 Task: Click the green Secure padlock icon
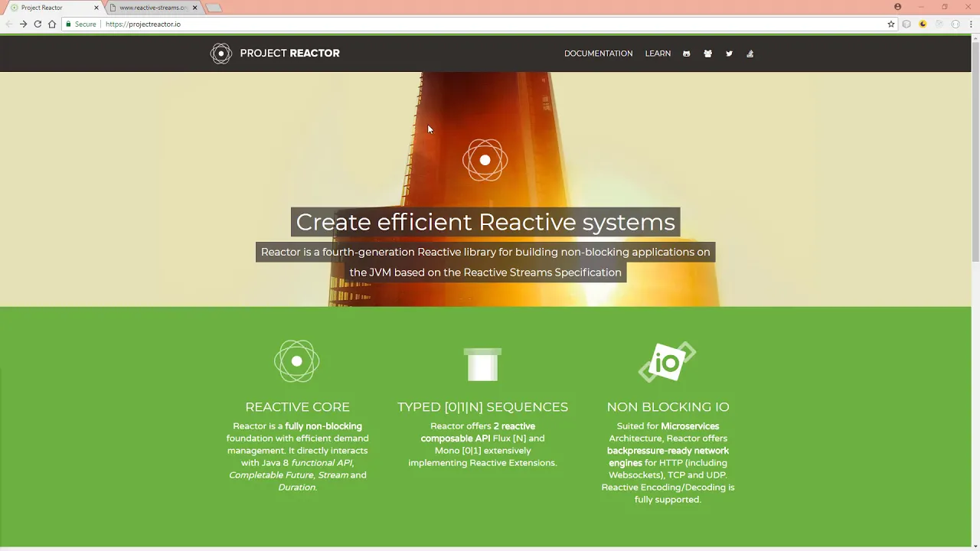(68, 24)
